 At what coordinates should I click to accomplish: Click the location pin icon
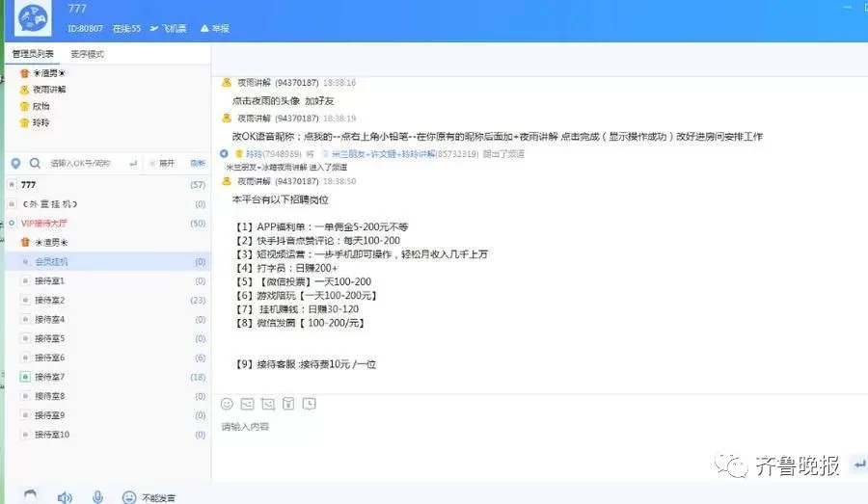[14, 164]
